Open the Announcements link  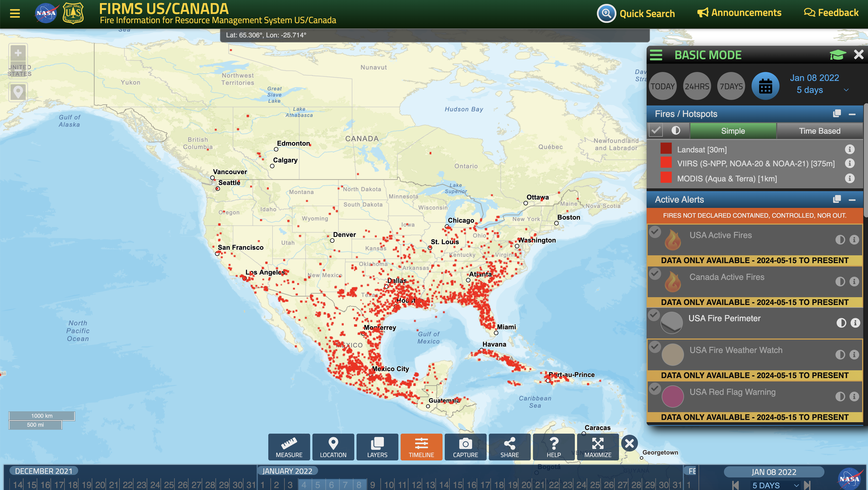tap(739, 13)
